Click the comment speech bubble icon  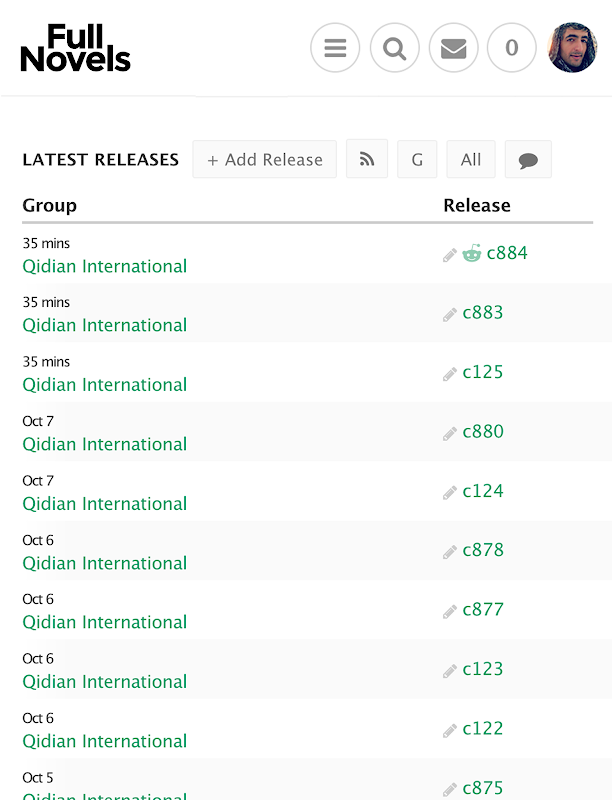click(x=528, y=159)
